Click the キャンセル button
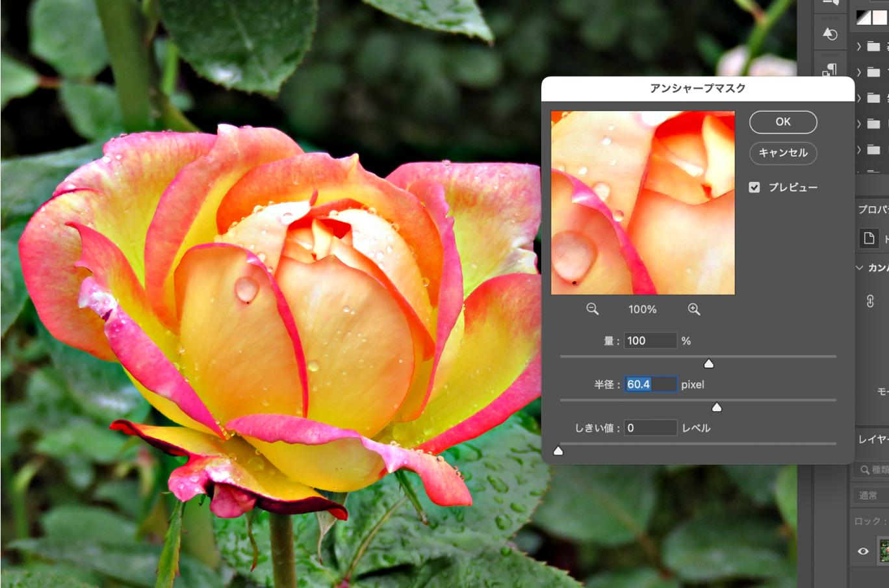The width and height of the screenshot is (889, 588). 783,153
